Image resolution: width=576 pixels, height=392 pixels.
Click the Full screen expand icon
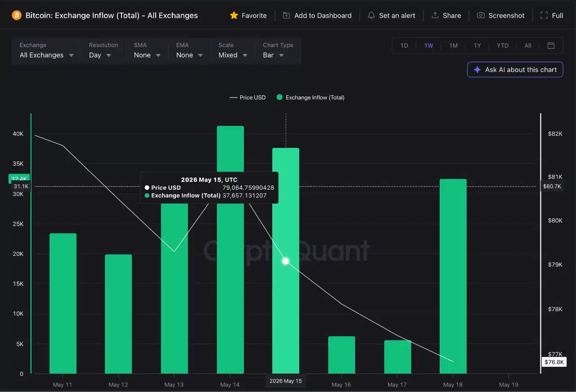(x=544, y=15)
